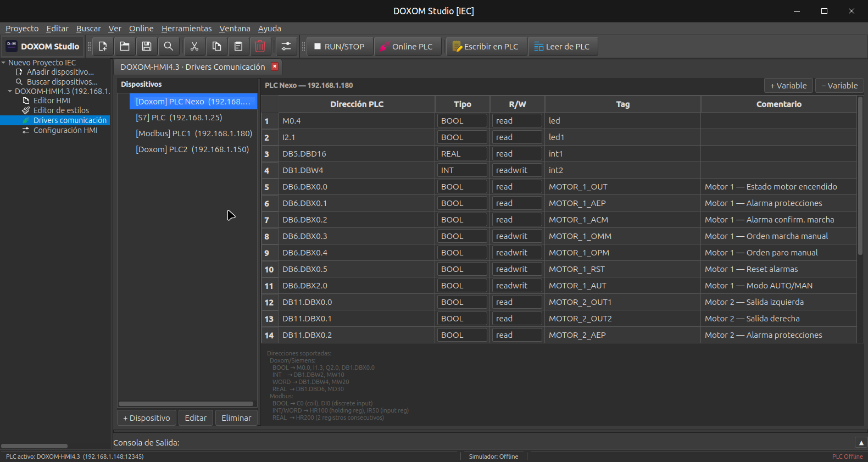This screenshot has height=462, width=868.
Task: Click the Editar device button
Action: (196, 418)
